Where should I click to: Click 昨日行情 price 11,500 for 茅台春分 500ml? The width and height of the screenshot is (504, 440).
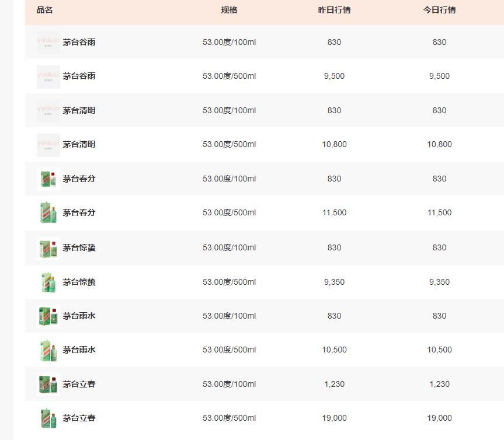[334, 212]
